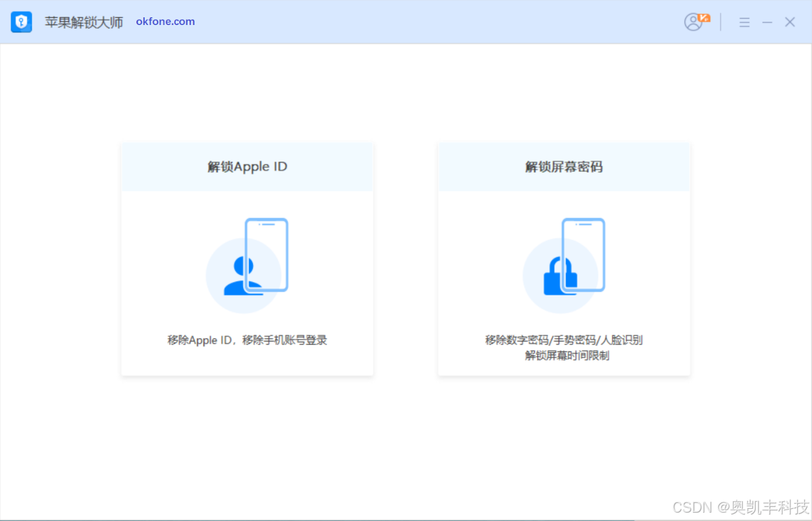Open the okfone.com website link
812x521 pixels.
click(x=165, y=21)
